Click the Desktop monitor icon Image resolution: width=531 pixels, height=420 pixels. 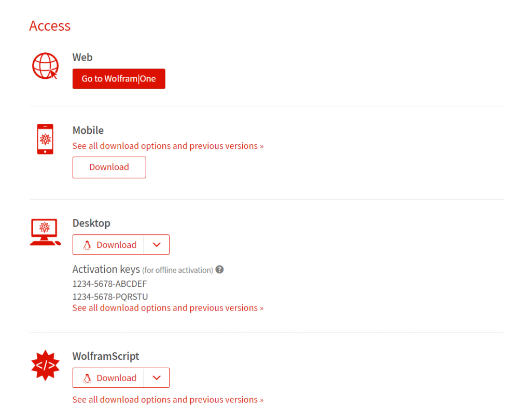point(45,232)
